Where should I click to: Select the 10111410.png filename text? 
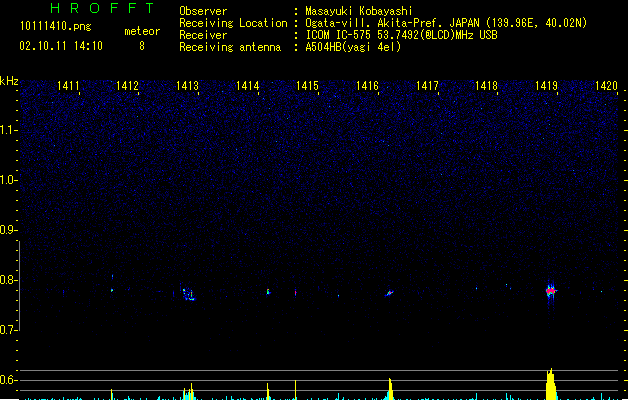click(x=56, y=26)
